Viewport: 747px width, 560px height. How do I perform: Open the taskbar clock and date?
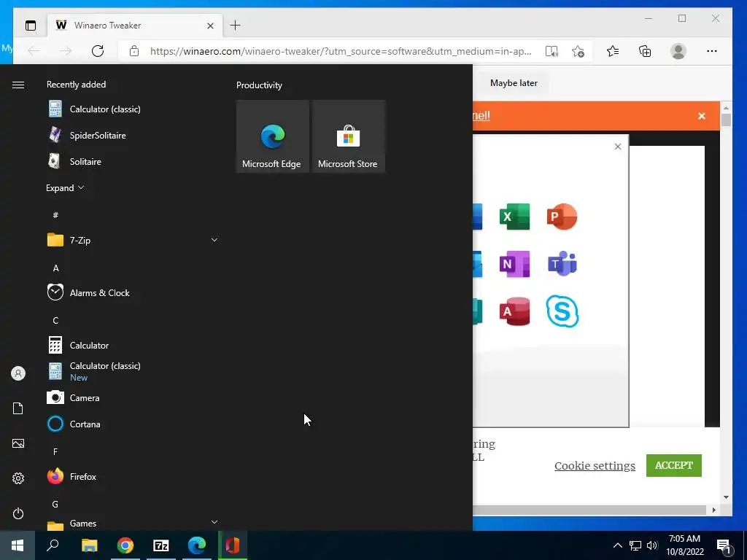click(684, 545)
